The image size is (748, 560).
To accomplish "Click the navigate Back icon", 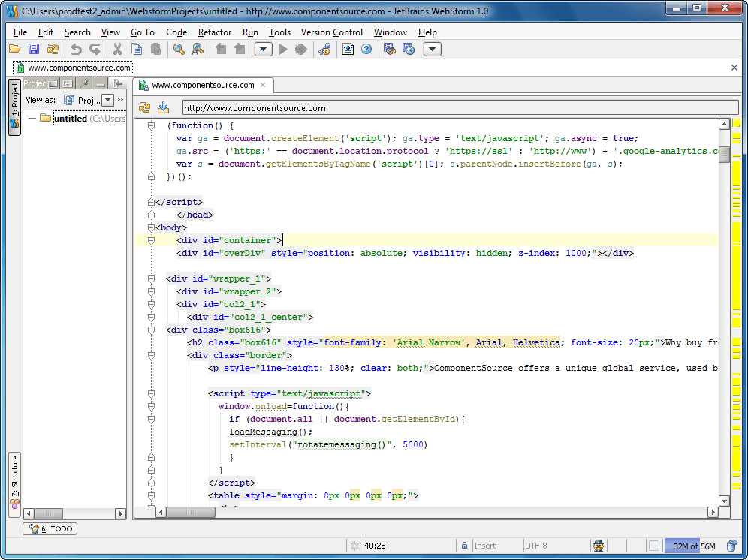I will [x=221, y=49].
